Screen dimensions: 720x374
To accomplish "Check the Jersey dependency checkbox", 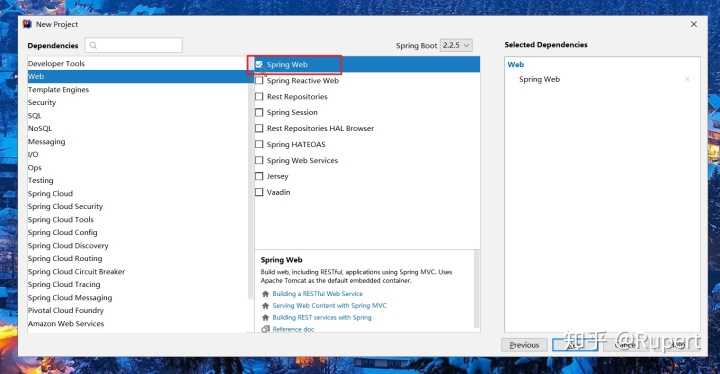I will [x=259, y=176].
